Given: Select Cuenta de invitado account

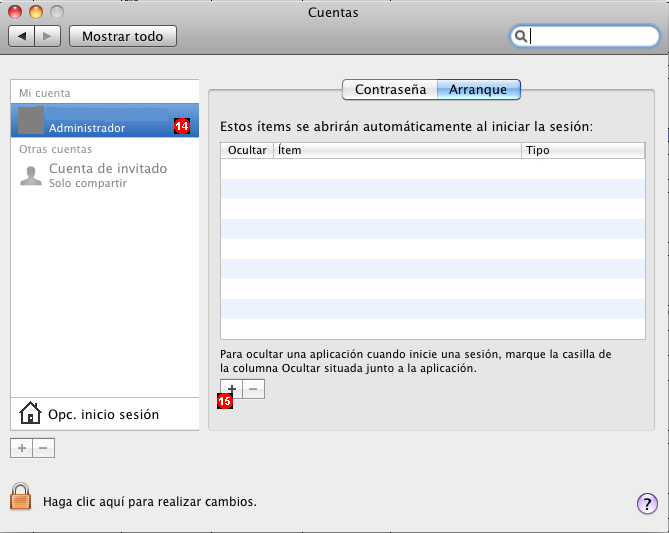Looking at the screenshot, I should [105, 175].
